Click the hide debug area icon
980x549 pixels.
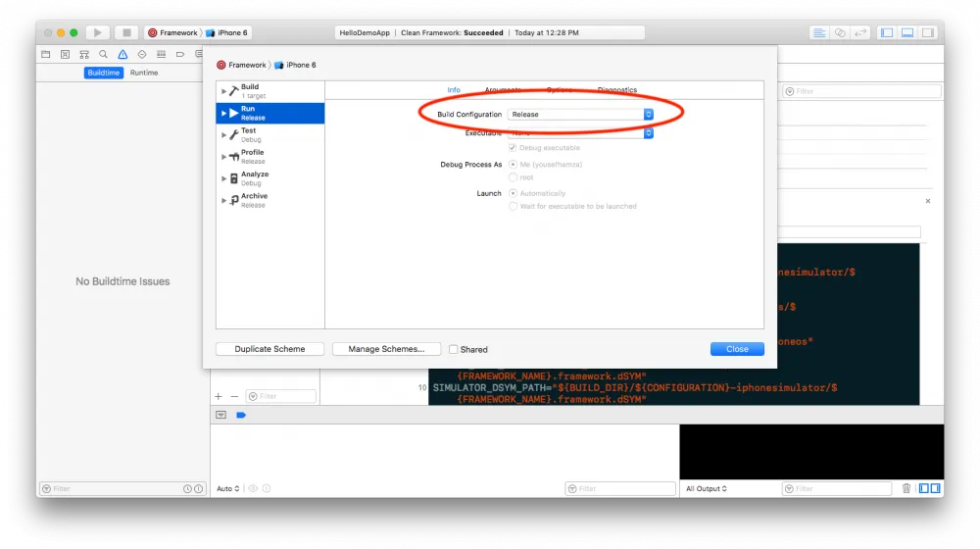coord(220,416)
